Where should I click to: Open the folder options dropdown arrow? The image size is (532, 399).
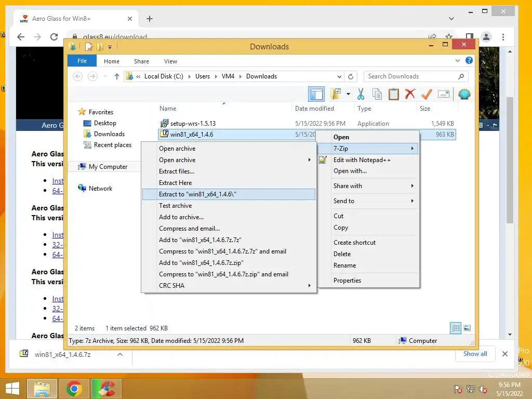point(349,94)
